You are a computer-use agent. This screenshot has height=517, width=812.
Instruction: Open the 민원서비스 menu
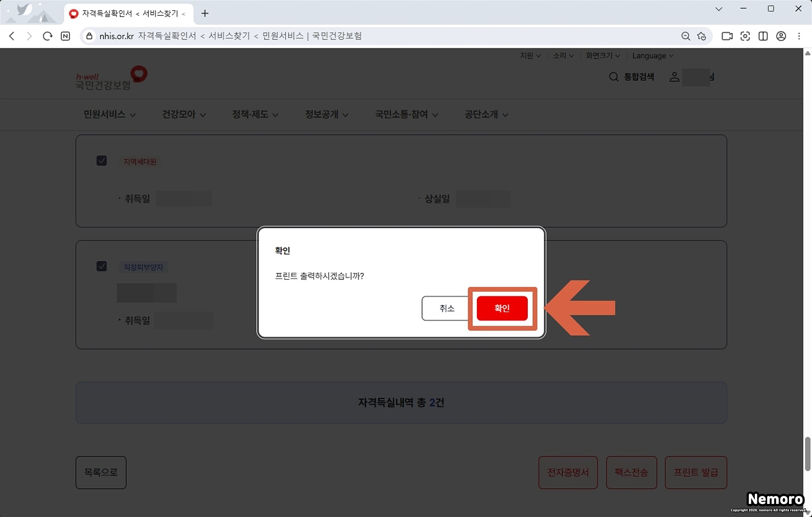[109, 115]
